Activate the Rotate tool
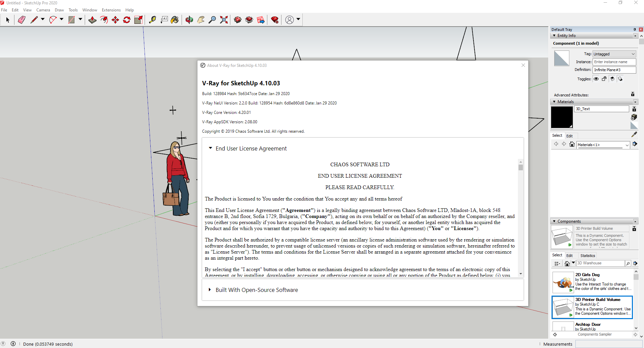This screenshot has height=348, width=644. [127, 20]
